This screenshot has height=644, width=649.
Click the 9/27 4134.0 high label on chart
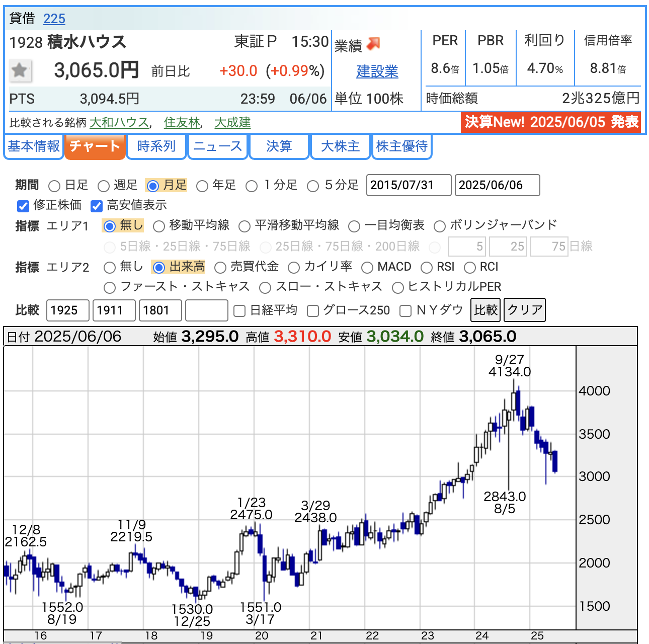click(x=510, y=366)
